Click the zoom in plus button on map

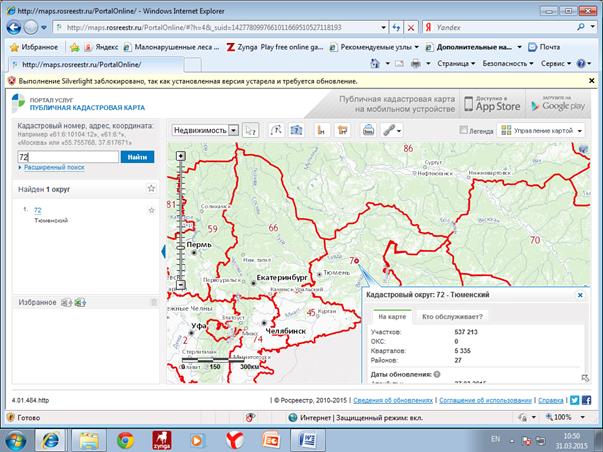coord(181,156)
